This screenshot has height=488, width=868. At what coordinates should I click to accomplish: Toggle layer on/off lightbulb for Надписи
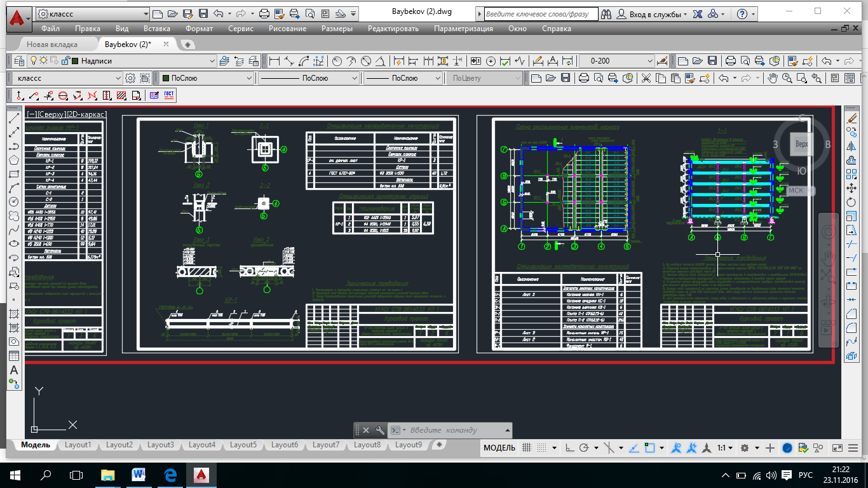tap(34, 61)
